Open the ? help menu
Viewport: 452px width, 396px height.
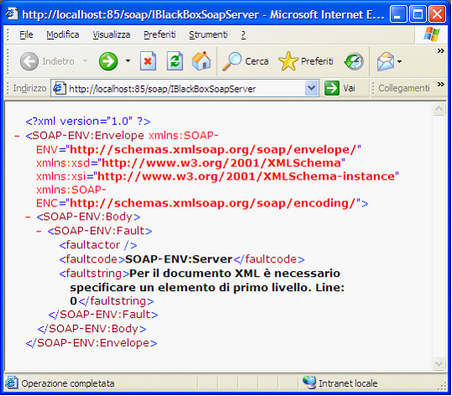(243, 35)
